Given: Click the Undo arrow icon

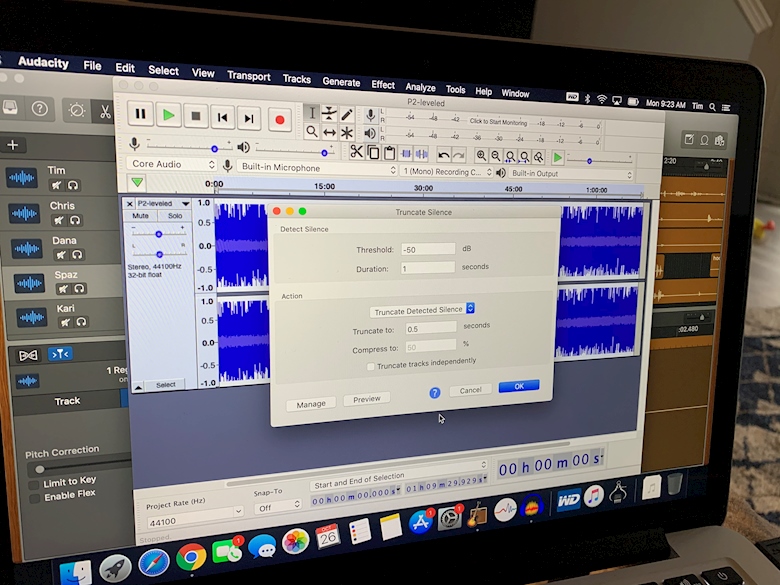Looking at the screenshot, I should point(443,155).
